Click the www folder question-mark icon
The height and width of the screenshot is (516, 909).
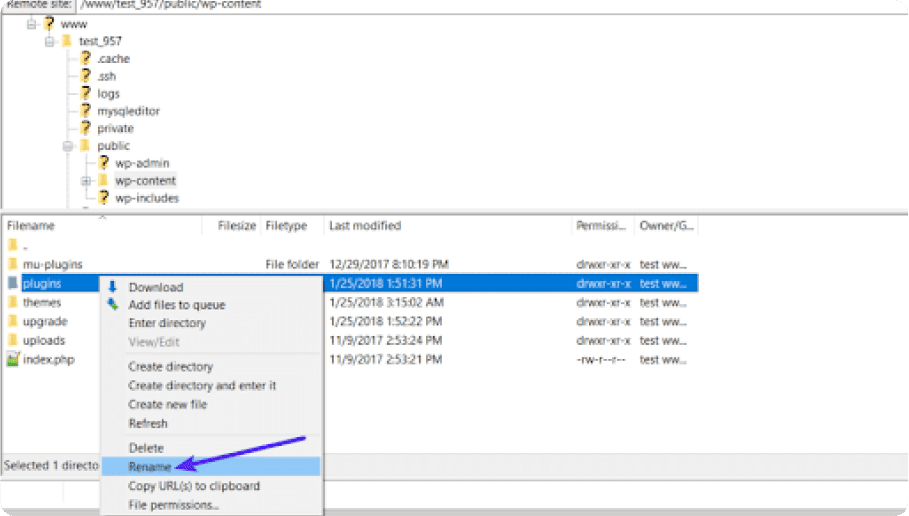tap(49, 24)
